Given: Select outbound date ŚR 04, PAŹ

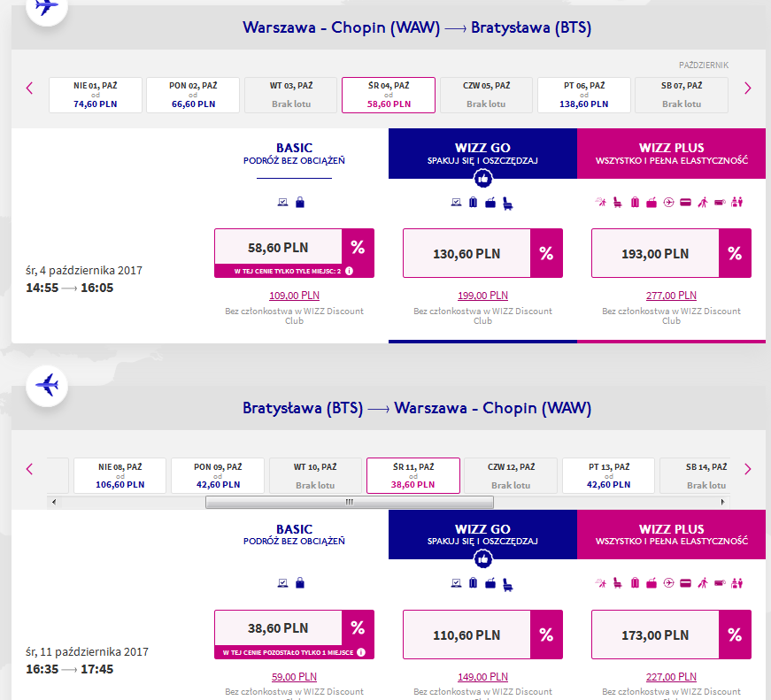Looking at the screenshot, I should 389,95.
